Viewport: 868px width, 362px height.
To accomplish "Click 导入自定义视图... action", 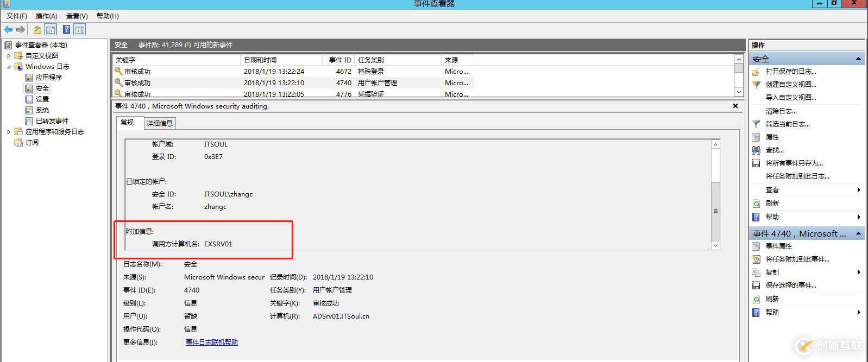I will [x=791, y=98].
